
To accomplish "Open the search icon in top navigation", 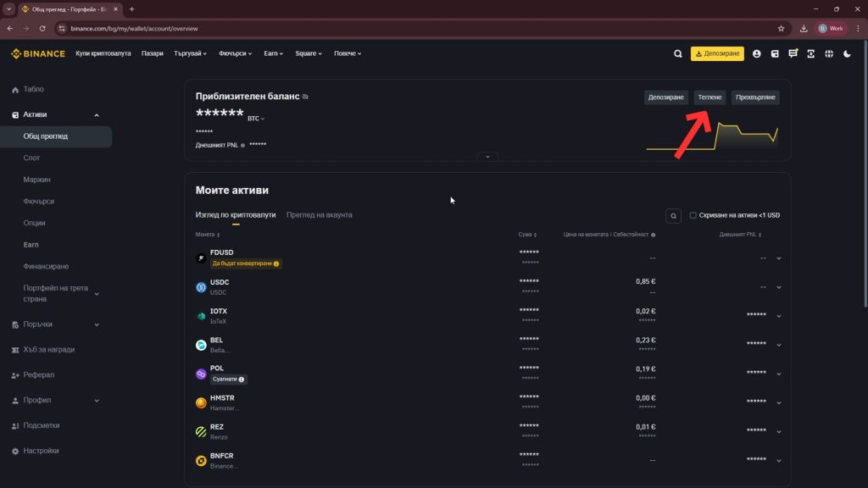I will point(677,53).
